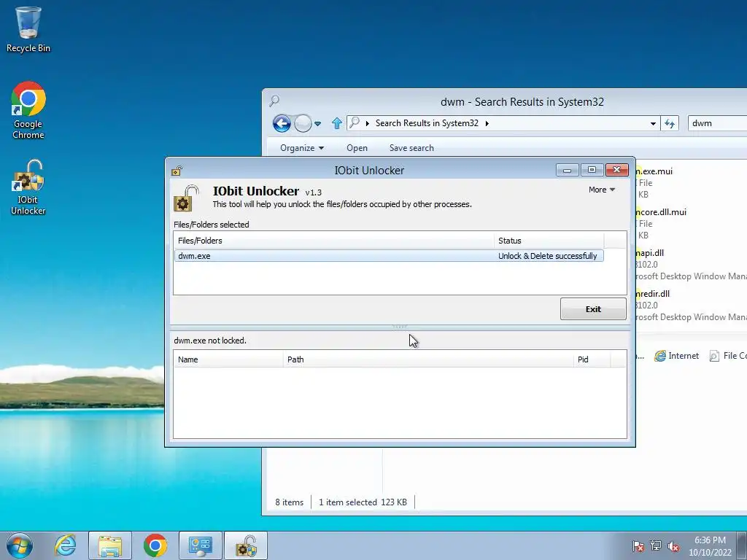
Task: Click the Files/Folders column header
Action: click(x=333, y=241)
